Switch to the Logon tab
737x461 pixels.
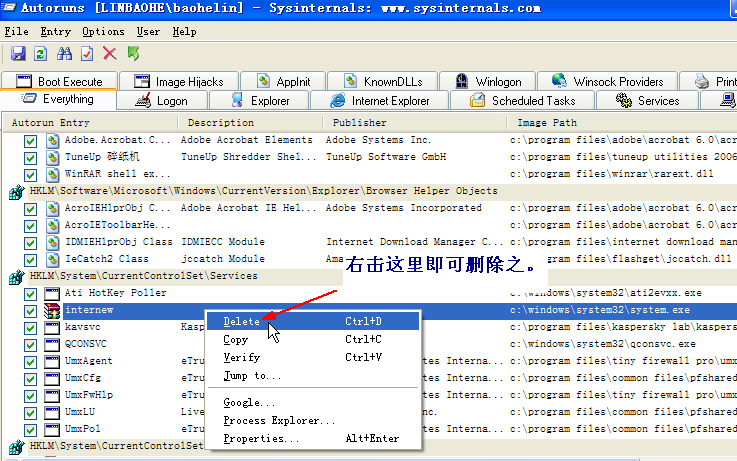click(x=162, y=101)
